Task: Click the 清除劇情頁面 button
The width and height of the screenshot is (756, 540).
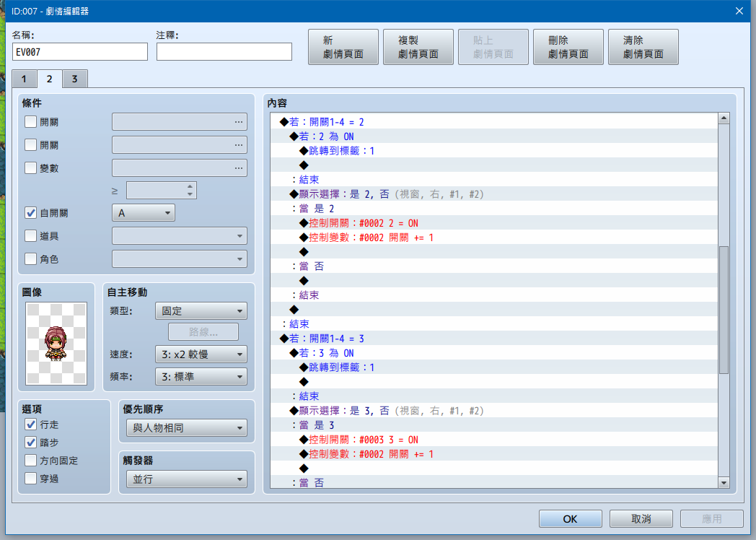Action: pyautogui.click(x=643, y=47)
